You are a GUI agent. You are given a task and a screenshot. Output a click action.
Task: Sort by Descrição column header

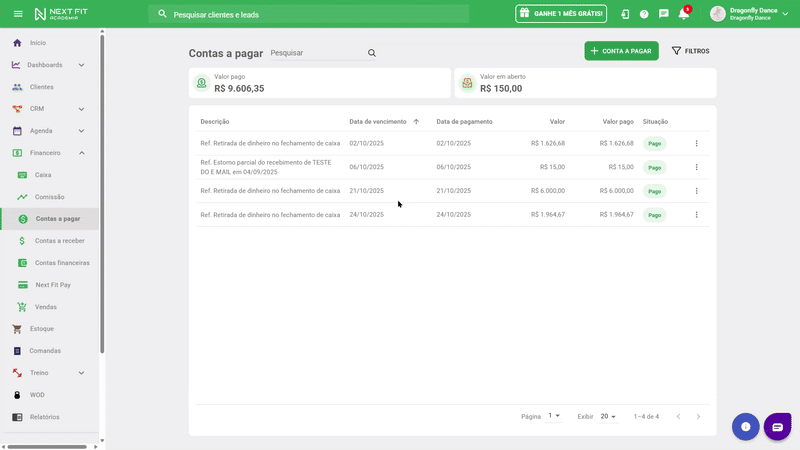click(215, 121)
